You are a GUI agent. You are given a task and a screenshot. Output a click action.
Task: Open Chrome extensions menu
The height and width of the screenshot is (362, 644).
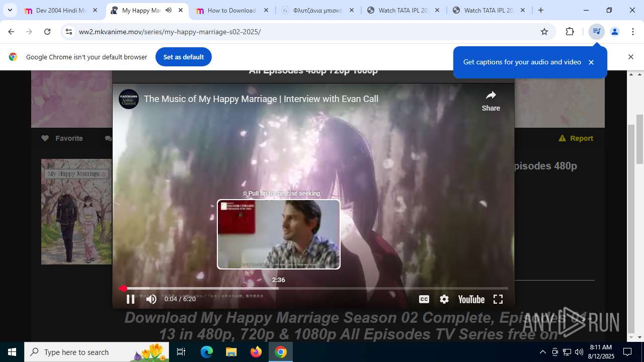(570, 32)
